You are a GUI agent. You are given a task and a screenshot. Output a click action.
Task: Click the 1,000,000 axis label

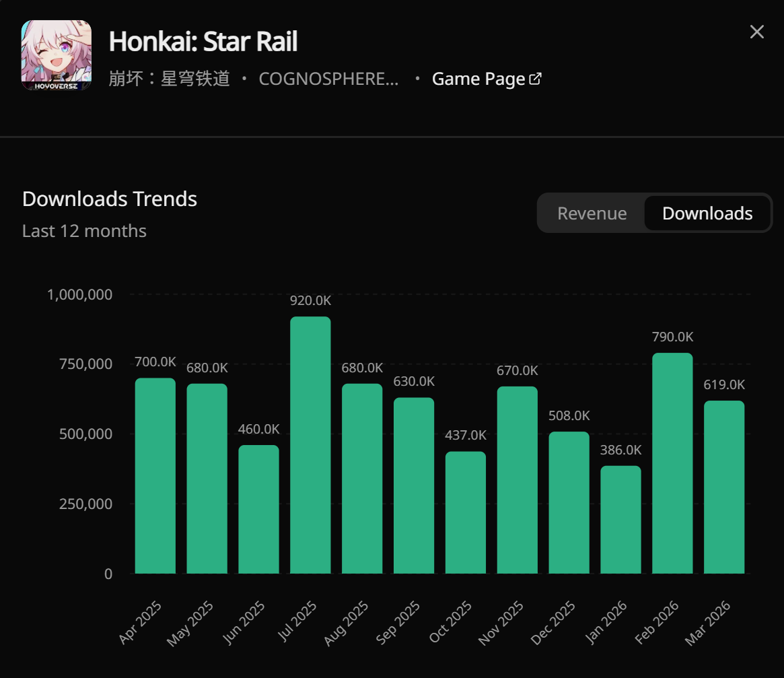(79, 295)
